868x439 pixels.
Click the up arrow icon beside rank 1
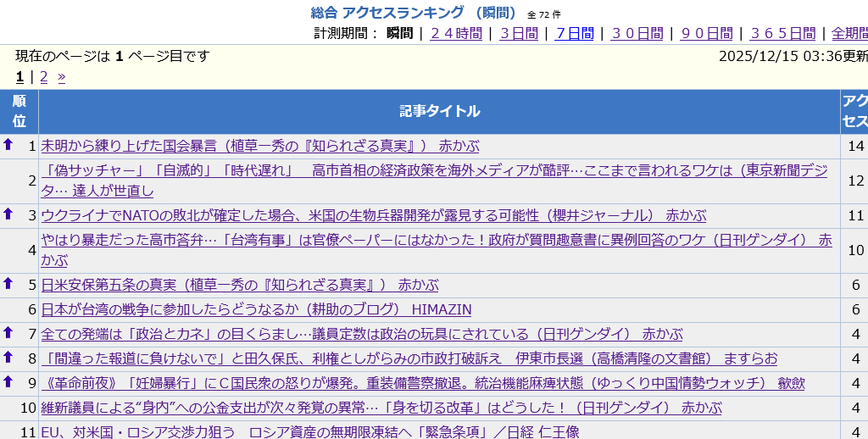[8, 145]
